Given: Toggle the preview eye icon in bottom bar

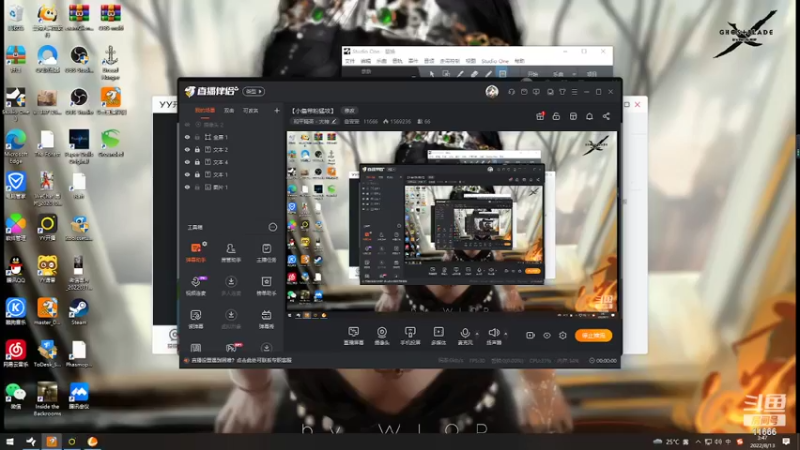Looking at the screenshot, I should pos(546,335).
